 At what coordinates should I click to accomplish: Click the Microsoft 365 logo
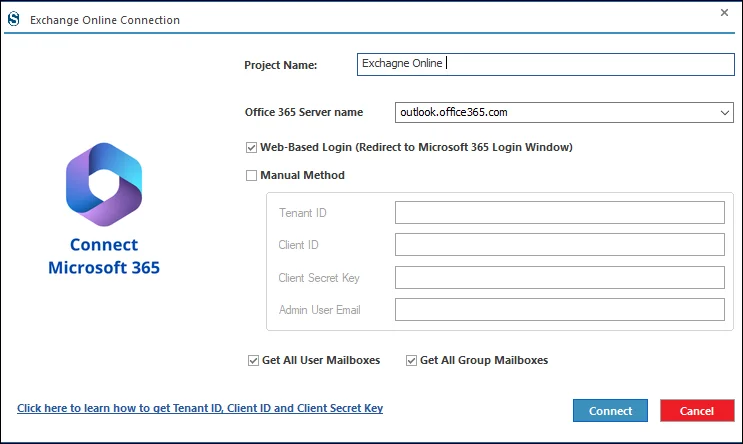pos(104,184)
